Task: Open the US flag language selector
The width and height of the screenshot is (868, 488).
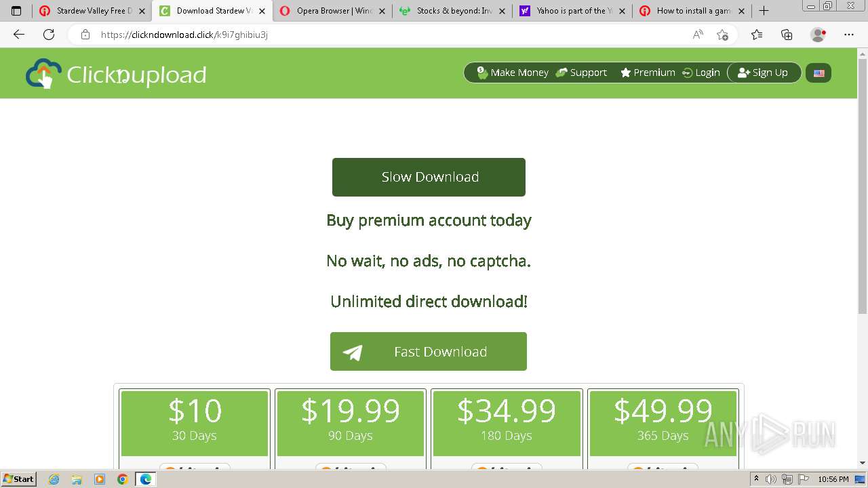Action: point(818,73)
